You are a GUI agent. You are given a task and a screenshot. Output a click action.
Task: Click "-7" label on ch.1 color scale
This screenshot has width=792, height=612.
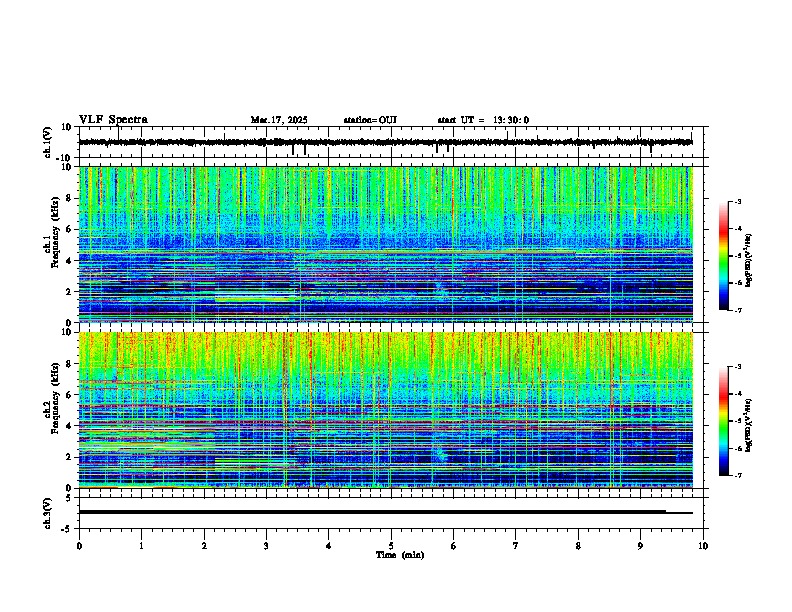tap(737, 310)
